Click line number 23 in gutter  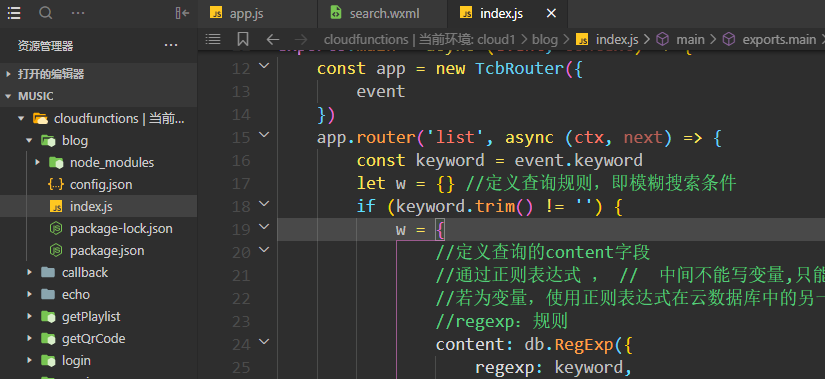(241, 321)
